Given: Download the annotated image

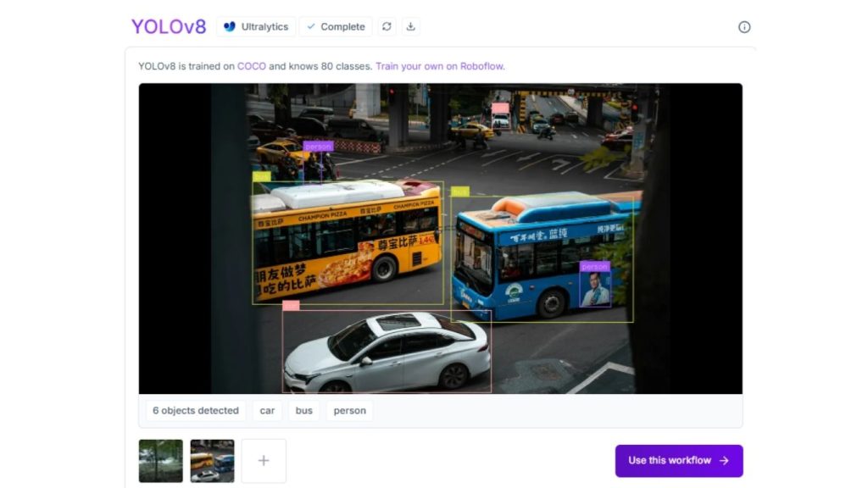Looking at the screenshot, I should coord(411,26).
